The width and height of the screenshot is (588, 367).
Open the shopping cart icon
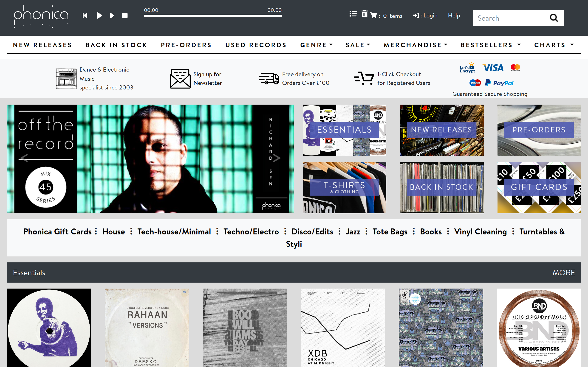[373, 15]
